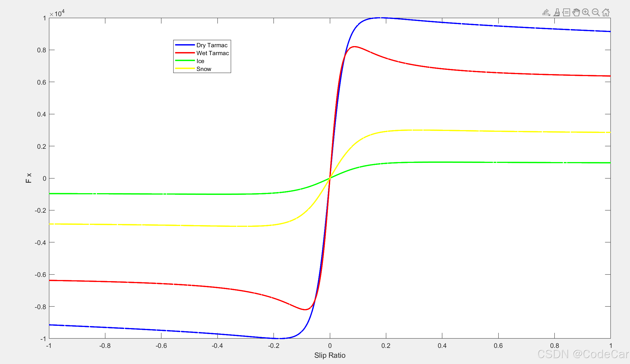Select the F x y-axis label
The width and height of the screenshot is (630, 364).
pyautogui.click(x=29, y=178)
